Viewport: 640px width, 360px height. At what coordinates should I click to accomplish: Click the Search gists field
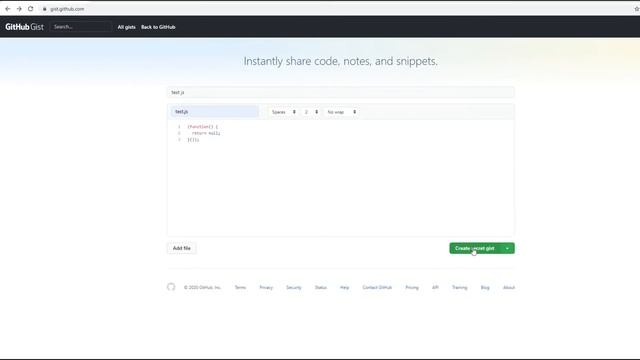pos(81,27)
